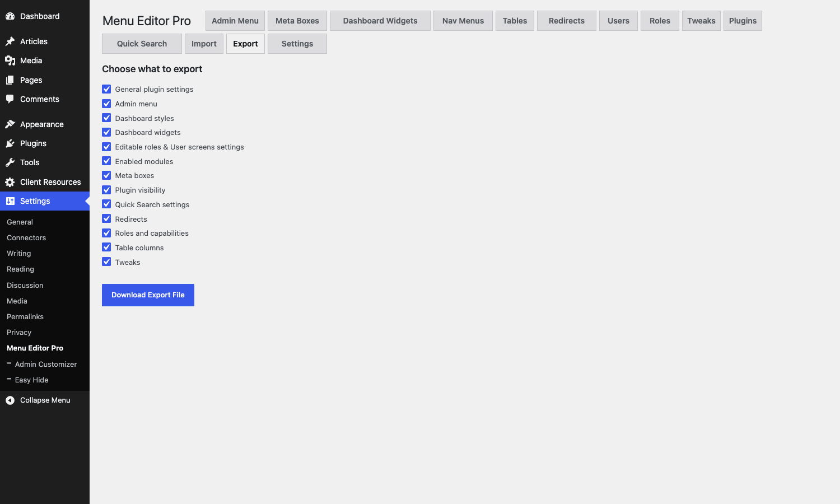Click Collapse Menu label
Image resolution: width=840 pixels, height=504 pixels.
point(45,400)
